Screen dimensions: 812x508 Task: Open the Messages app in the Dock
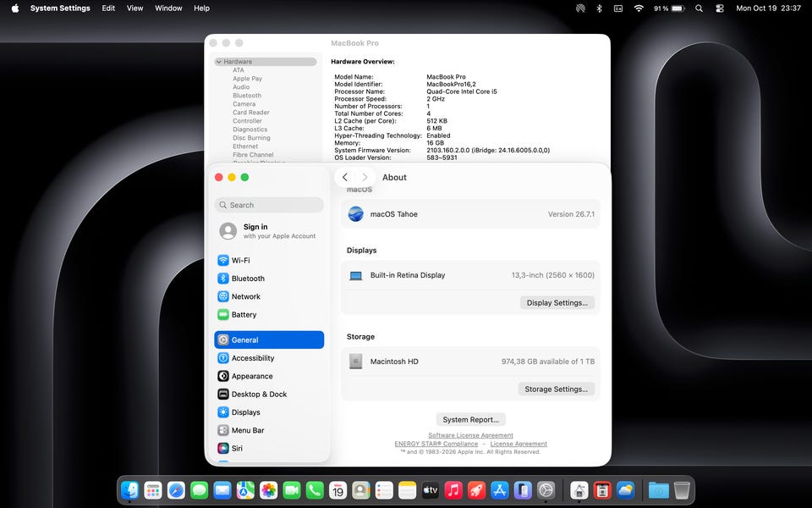point(200,490)
